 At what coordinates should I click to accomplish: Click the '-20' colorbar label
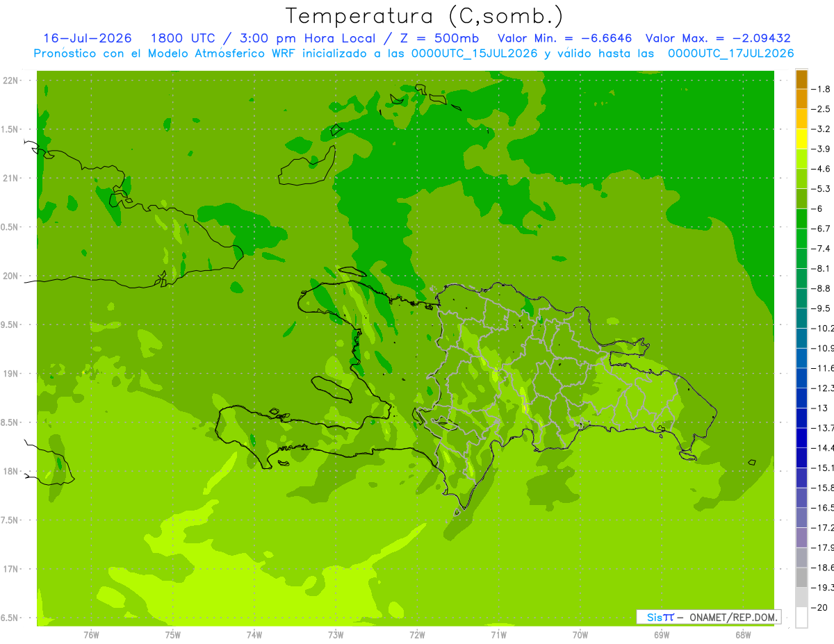820,607
